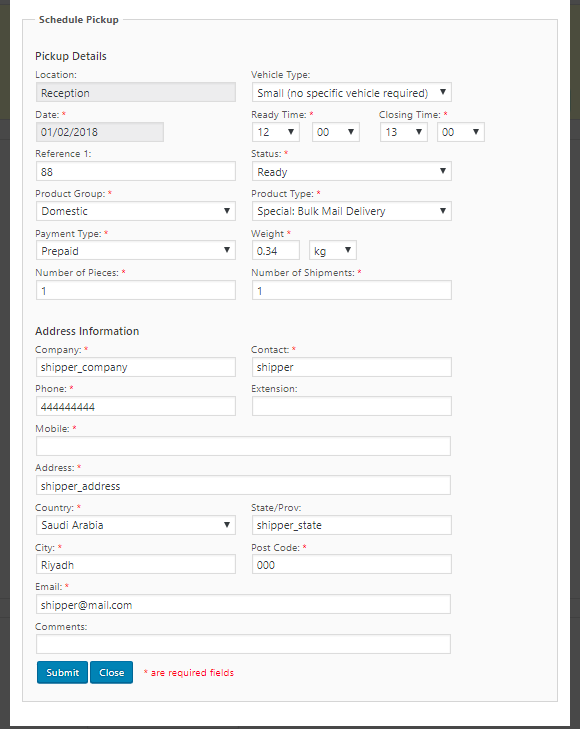580x729 pixels.
Task: Click the Post Code input field
Action: point(351,564)
